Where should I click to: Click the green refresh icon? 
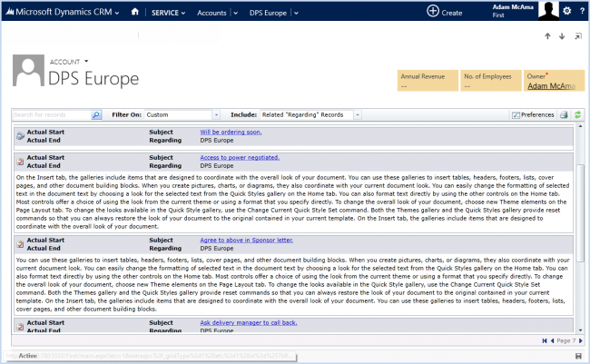[x=577, y=114]
